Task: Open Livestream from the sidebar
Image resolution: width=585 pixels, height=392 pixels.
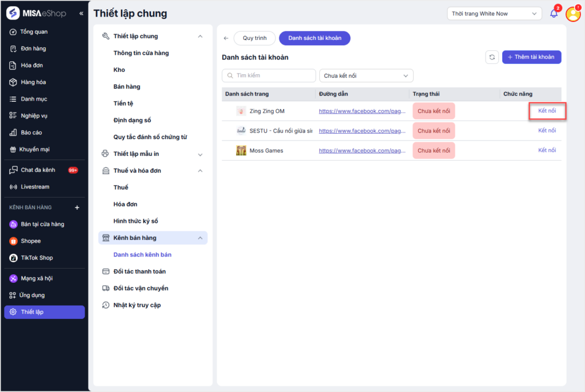Action: (35, 187)
